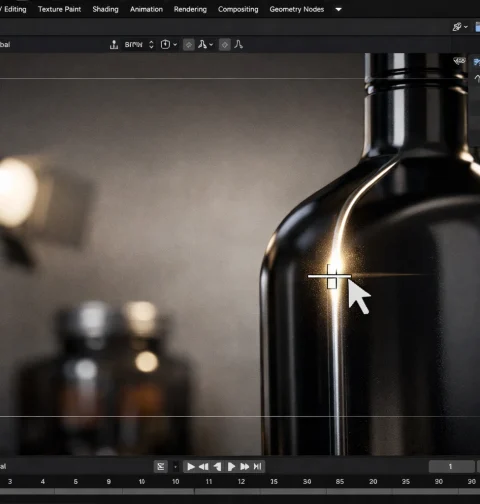Viewport: 480px width, 504px height.
Task: Switch to the Shading workspace tab
Action: point(105,9)
